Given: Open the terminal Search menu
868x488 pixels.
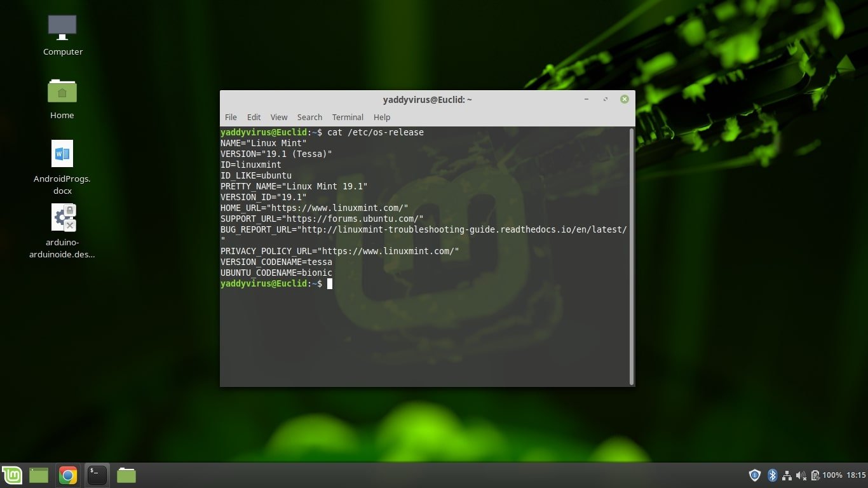Looking at the screenshot, I should coord(309,117).
